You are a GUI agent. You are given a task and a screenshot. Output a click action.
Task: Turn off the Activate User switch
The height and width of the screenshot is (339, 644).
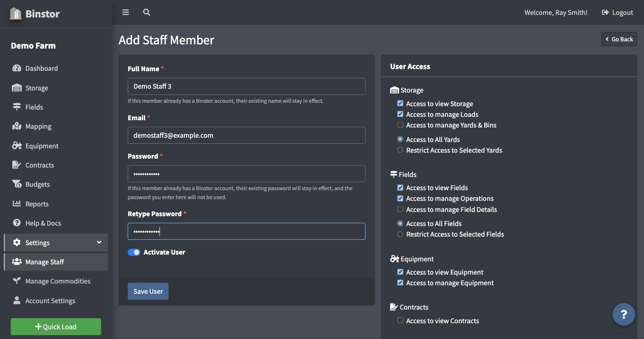(x=134, y=252)
